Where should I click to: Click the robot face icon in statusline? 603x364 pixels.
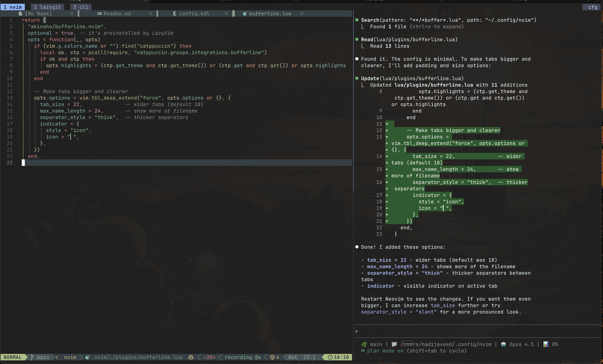pyautogui.click(x=191, y=357)
